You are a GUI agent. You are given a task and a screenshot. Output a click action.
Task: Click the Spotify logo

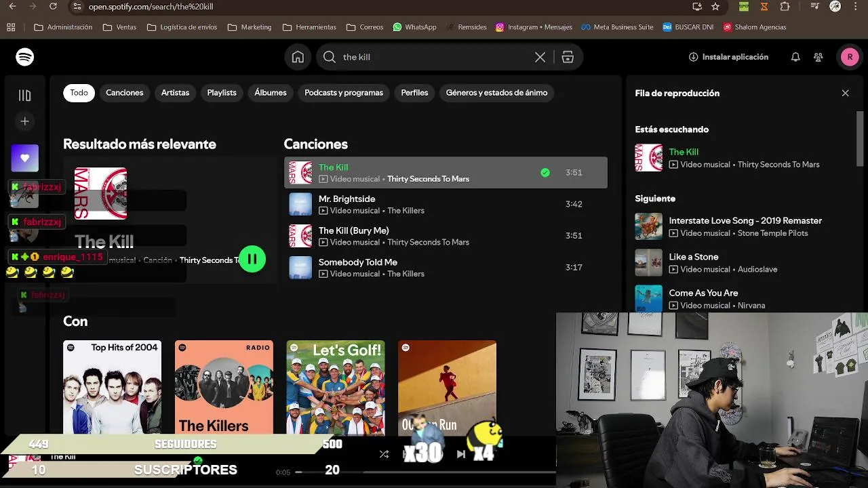25,57
